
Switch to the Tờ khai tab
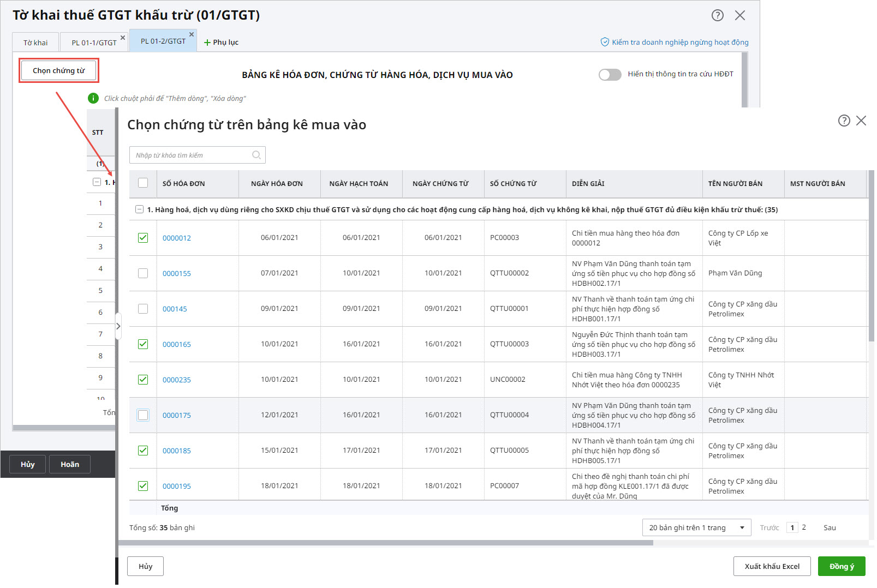pyautogui.click(x=35, y=43)
